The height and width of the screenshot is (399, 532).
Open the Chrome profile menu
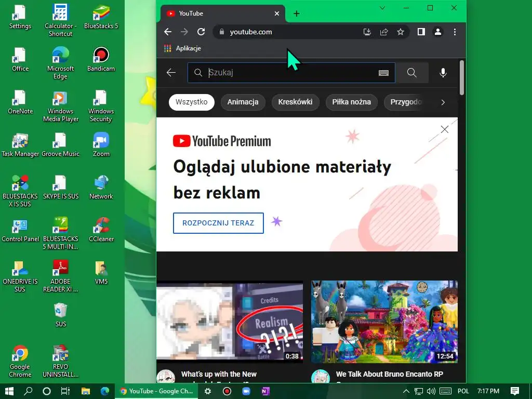coord(438,32)
